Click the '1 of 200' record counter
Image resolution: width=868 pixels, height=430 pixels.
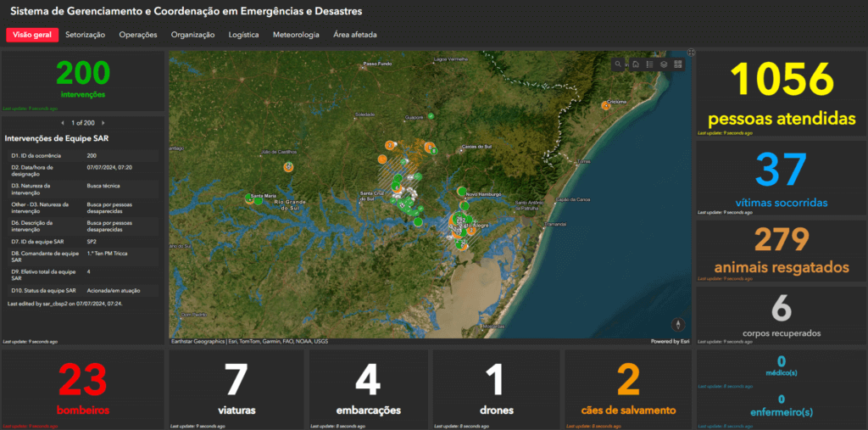[83, 122]
